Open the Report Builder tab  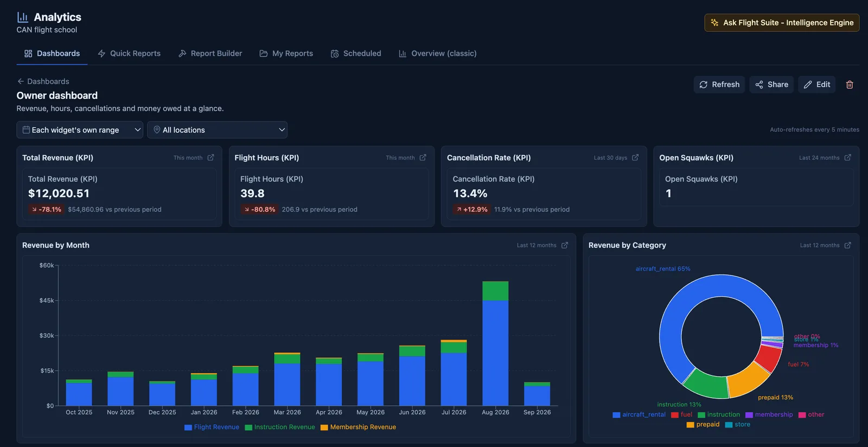point(210,53)
